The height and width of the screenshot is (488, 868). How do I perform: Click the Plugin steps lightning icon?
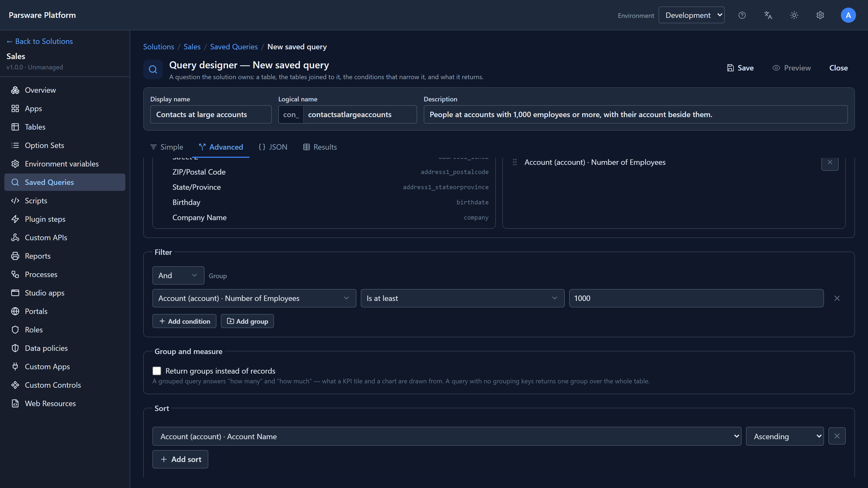coord(15,219)
